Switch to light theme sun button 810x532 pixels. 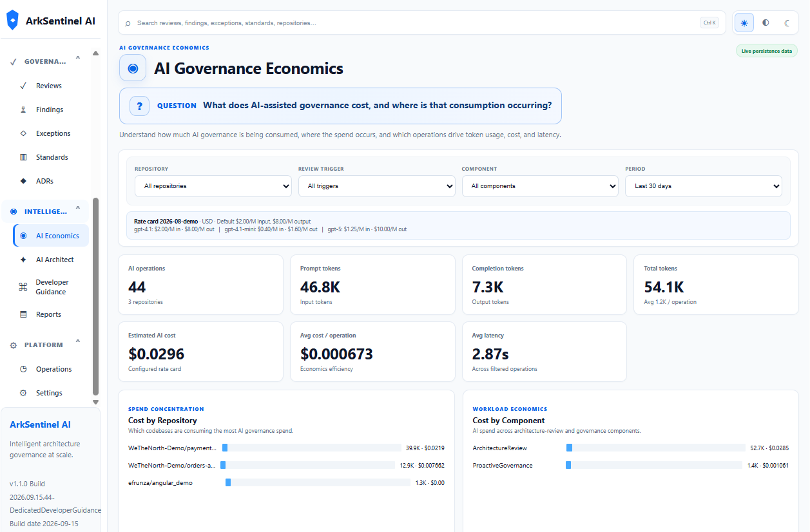click(x=744, y=23)
